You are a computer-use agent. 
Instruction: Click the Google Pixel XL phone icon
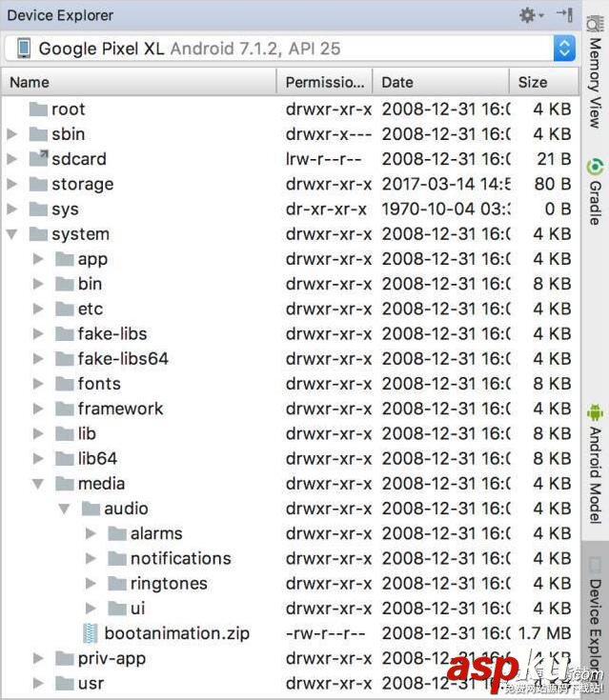pyautogui.click(x=24, y=49)
